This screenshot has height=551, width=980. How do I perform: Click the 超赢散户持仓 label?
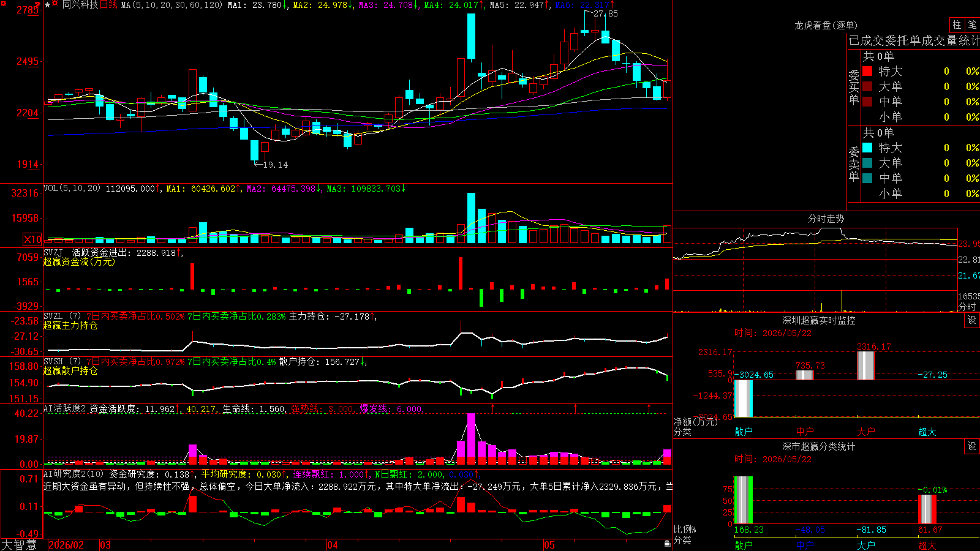tap(70, 370)
